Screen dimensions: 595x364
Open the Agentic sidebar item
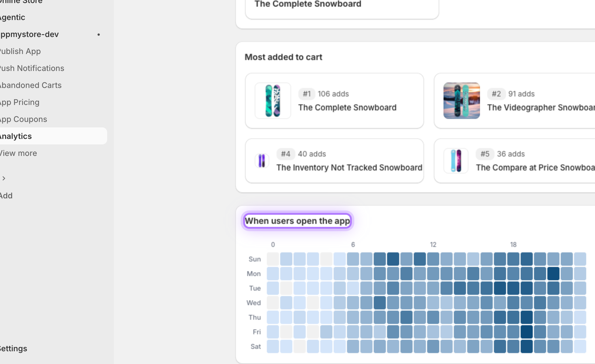(12, 17)
